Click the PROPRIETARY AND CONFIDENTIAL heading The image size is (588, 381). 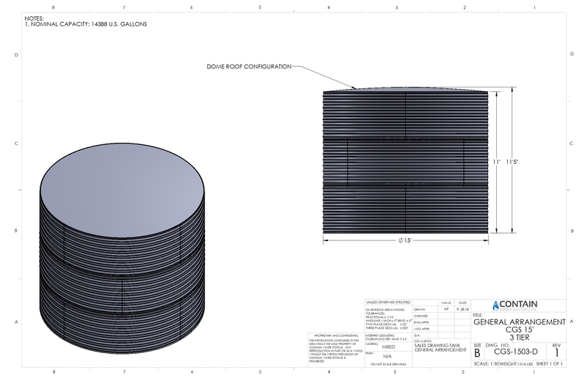pyautogui.click(x=337, y=335)
